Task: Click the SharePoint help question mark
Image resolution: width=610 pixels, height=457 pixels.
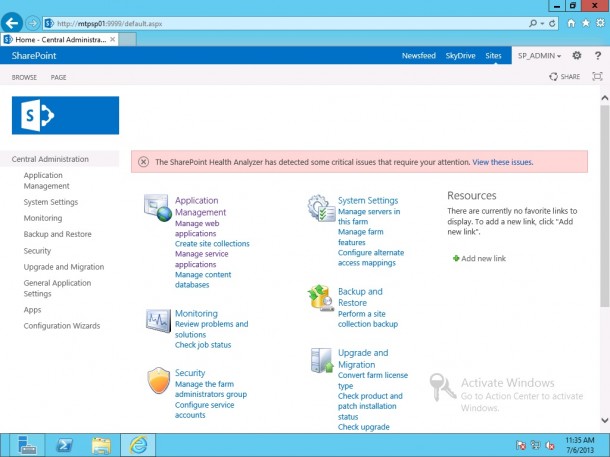Action: click(x=598, y=56)
